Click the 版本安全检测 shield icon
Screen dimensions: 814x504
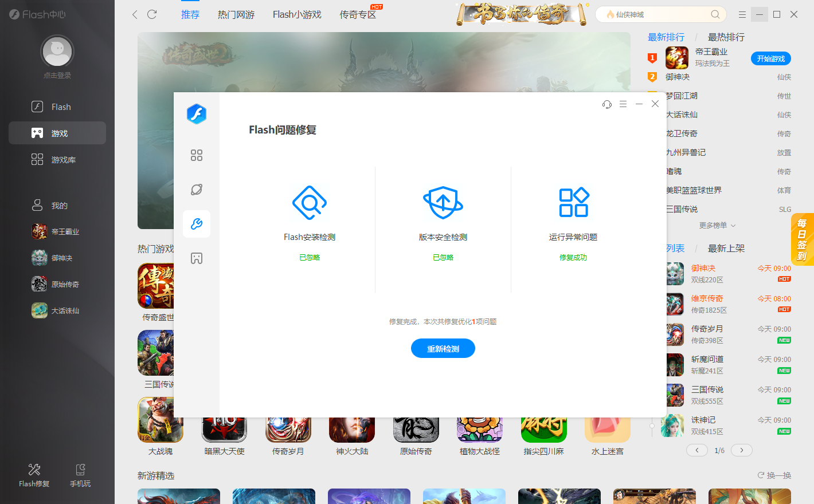443,203
